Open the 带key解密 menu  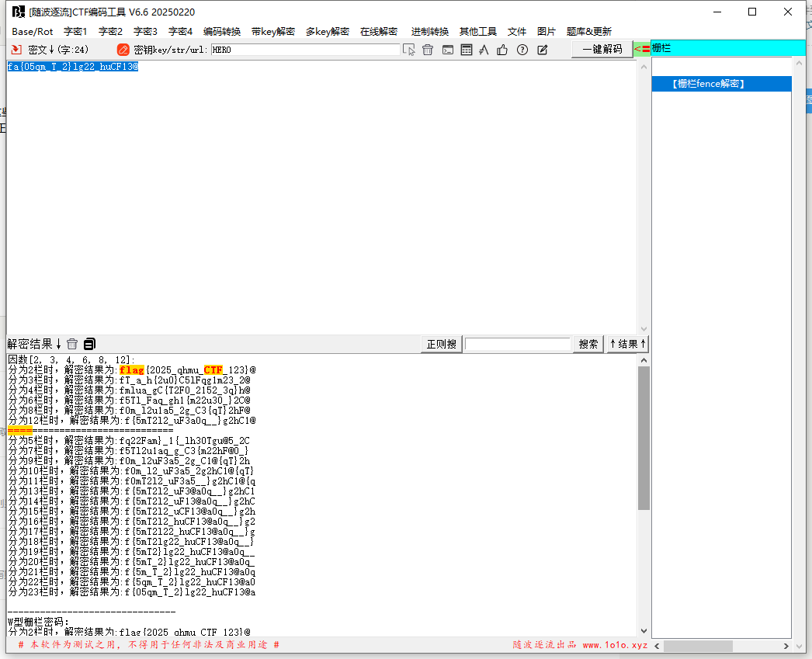[273, 32]
